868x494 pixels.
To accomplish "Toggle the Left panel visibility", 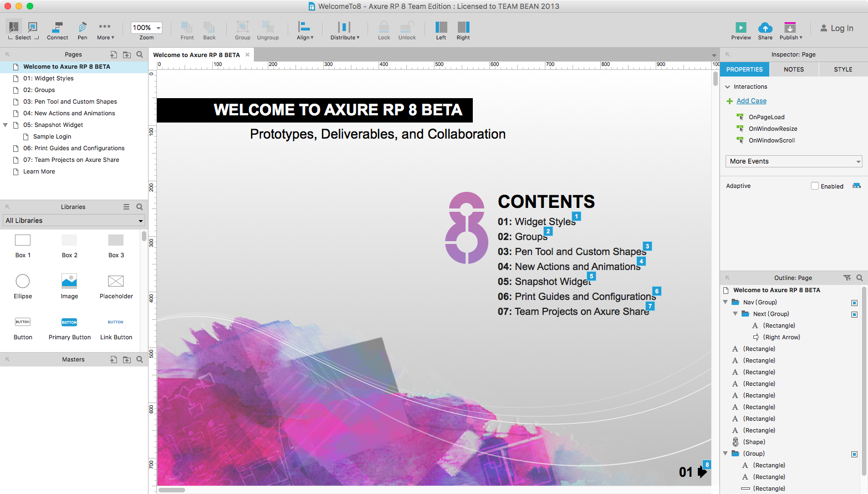I will coord(441,30).
